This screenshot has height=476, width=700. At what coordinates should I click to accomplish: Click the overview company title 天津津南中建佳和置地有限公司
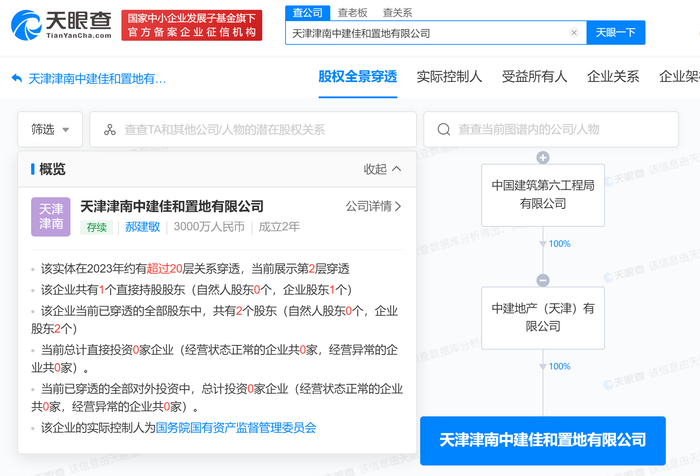172,206
